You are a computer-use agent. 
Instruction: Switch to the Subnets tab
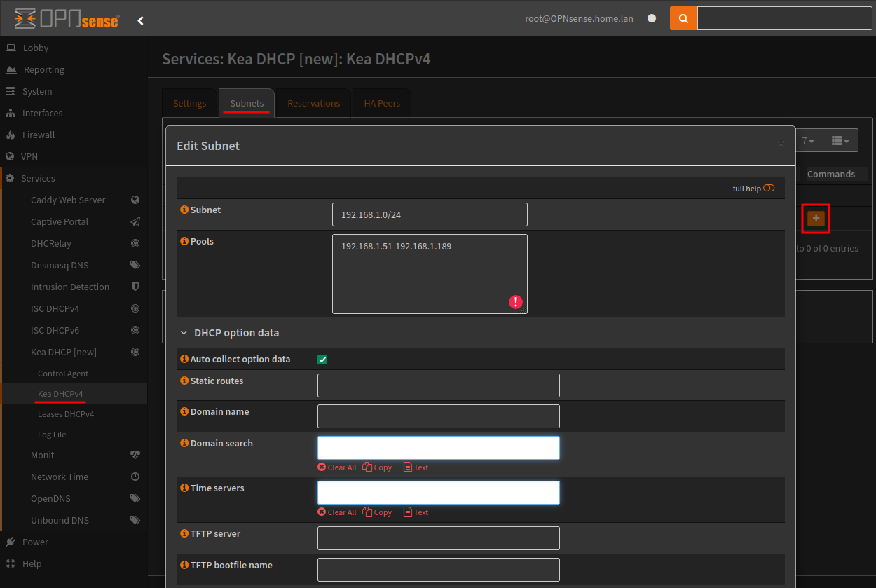(x=247, y=103)
